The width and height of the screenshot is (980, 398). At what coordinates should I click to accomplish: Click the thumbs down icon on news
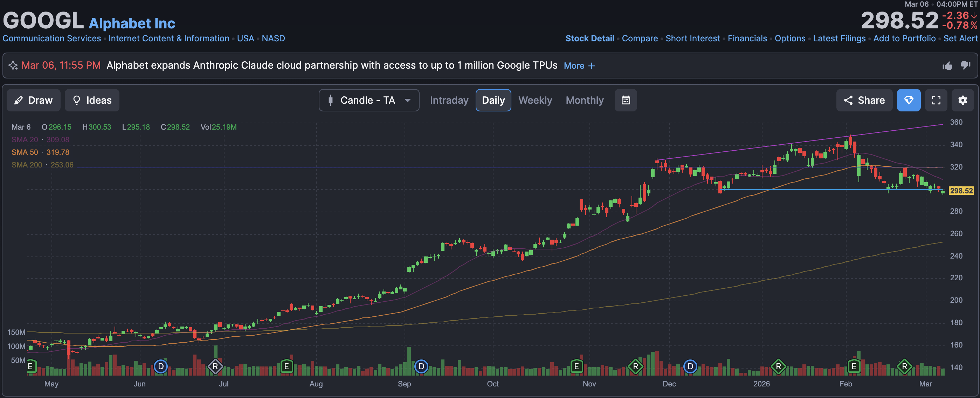pos(965,66)
